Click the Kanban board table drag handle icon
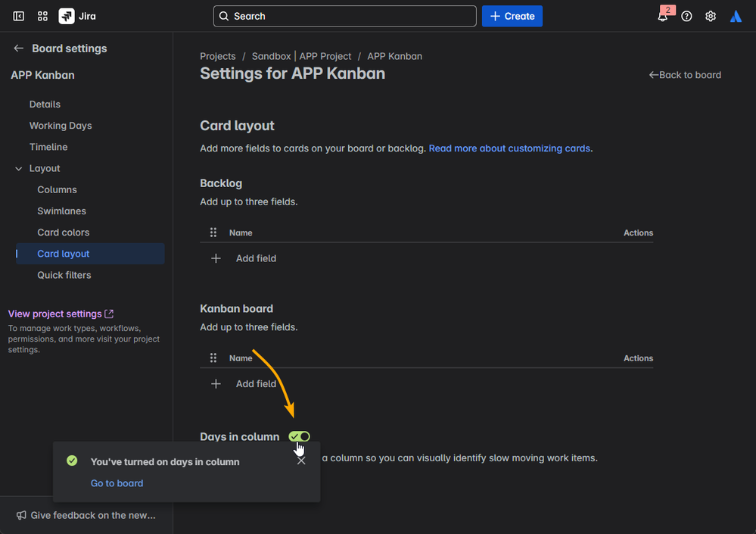The width and height of the screenshot is (756, 534). [x=213, y=358]
